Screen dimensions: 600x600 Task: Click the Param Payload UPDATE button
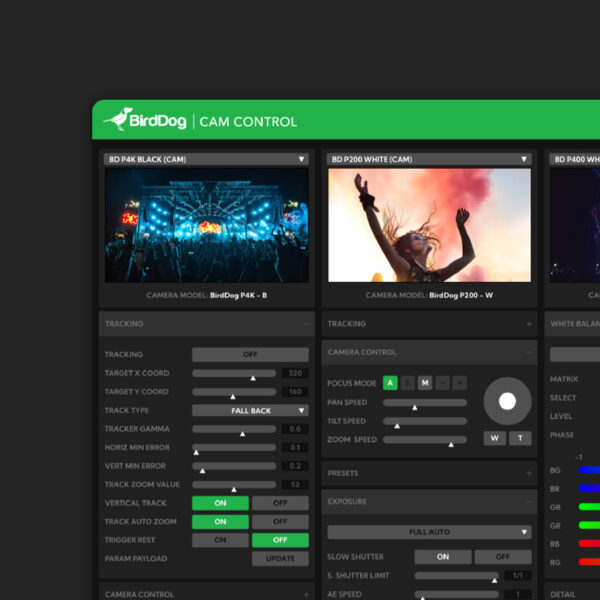(280, 559)
